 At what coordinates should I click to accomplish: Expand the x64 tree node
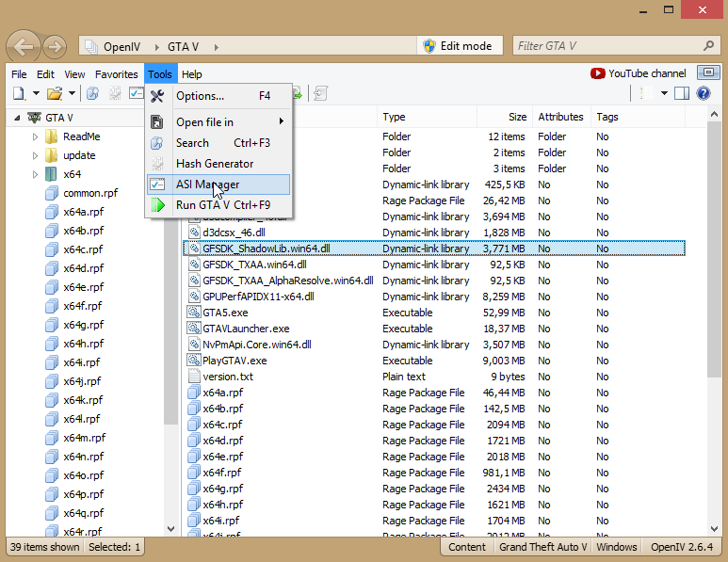coord(36,174)
